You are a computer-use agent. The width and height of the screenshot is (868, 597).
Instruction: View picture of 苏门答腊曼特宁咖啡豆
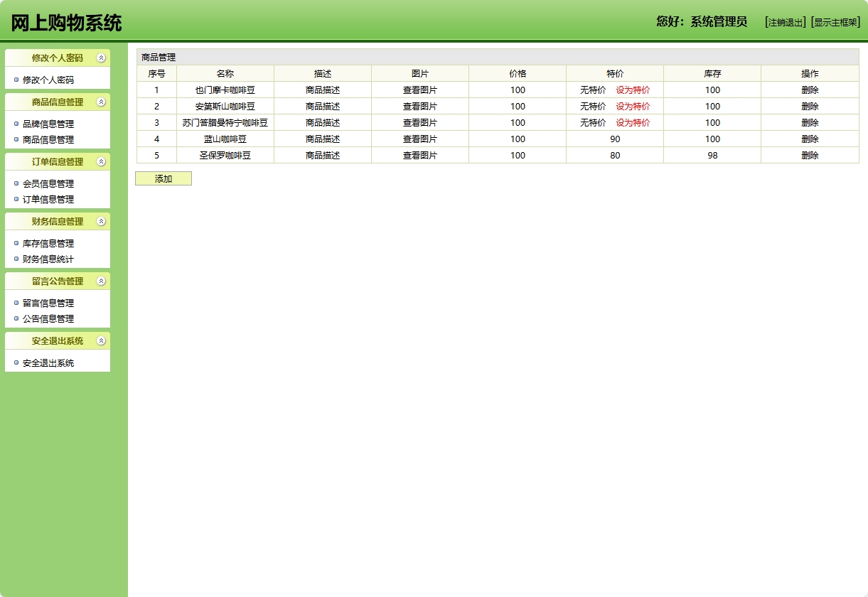pyautogui.click(x=420, y=122)
